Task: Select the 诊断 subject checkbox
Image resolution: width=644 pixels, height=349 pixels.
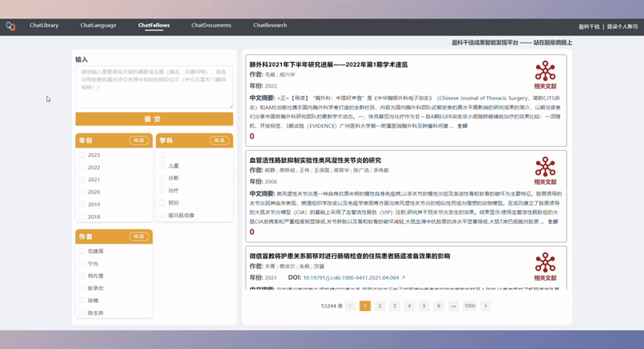Action: (163, 178)
